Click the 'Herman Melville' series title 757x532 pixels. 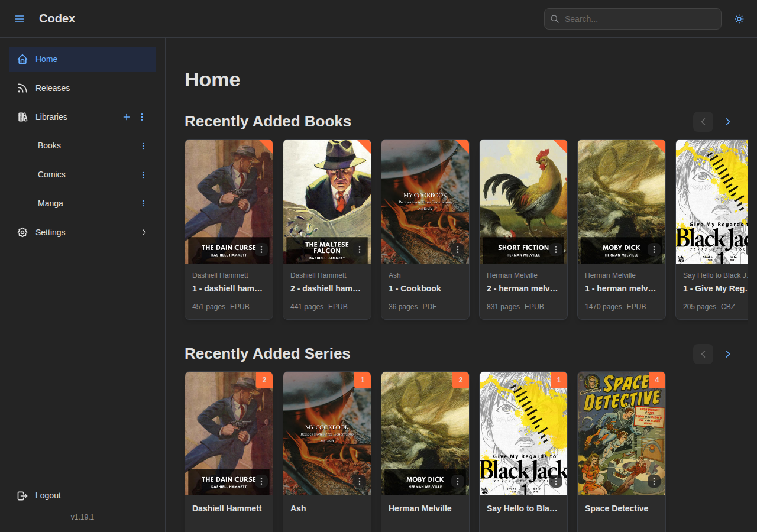tap(420, 508)
